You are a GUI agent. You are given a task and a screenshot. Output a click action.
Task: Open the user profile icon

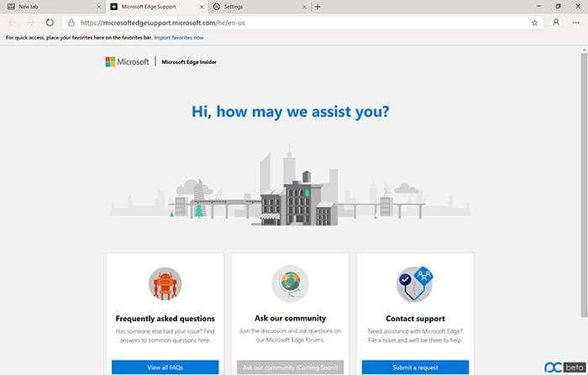[556, 23]
